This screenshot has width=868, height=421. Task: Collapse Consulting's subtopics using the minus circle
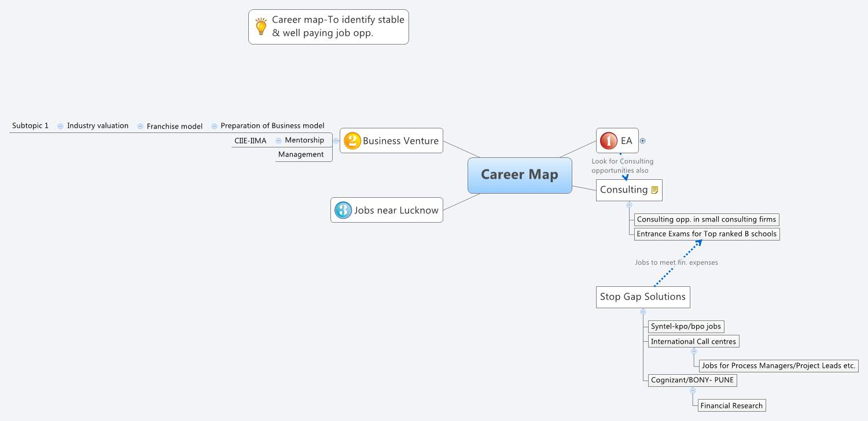[629, 205]
